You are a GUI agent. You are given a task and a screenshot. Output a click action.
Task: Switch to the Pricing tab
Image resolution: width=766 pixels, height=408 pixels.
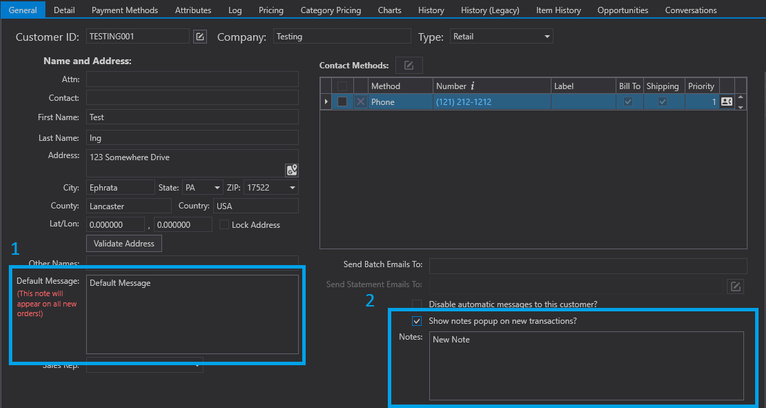click(271, 10)
